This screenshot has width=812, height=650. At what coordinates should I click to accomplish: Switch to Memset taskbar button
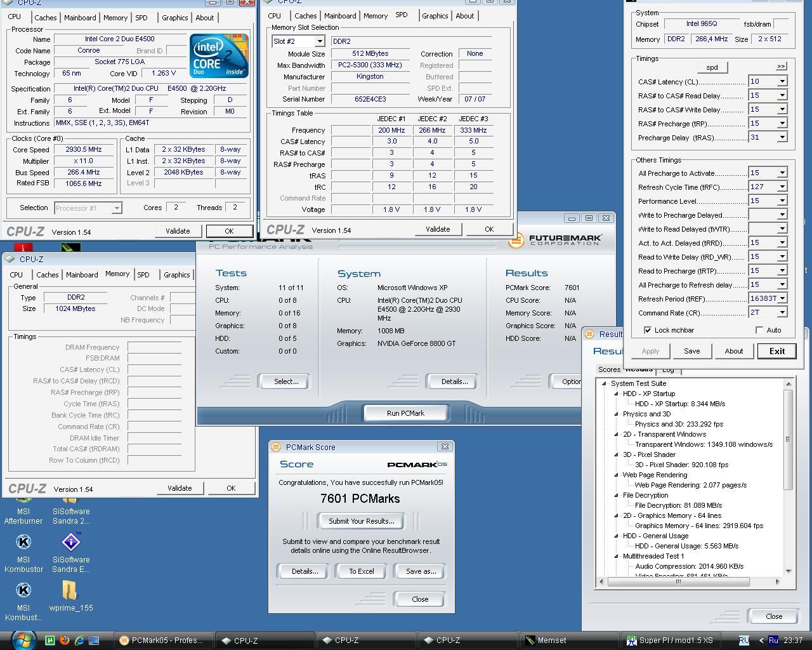(570, 640)
